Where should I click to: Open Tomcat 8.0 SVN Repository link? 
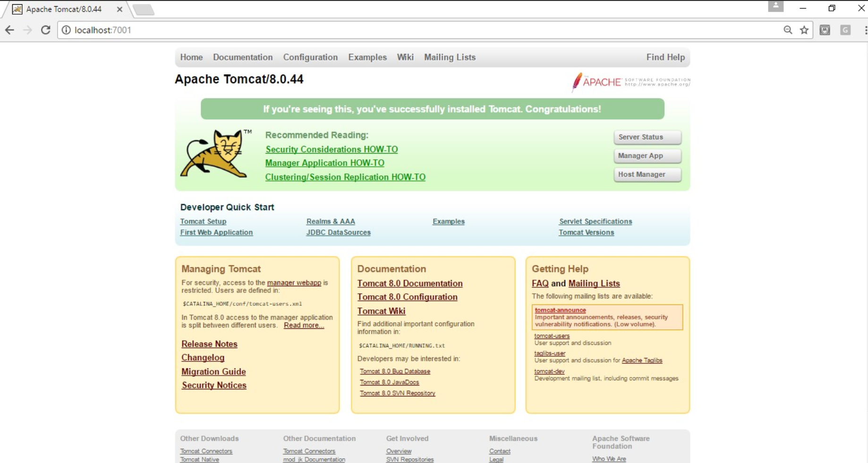click(x=398, y=393)
